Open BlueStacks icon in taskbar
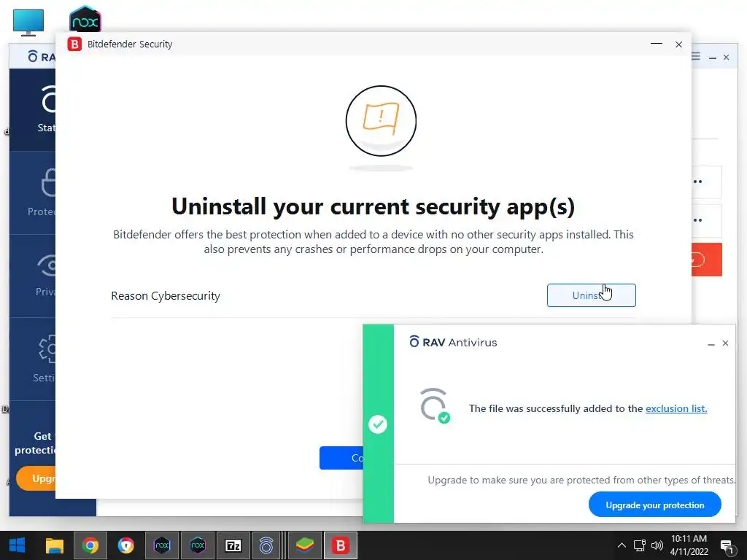The height and width of the screenshot is (560, 747). 305,545
